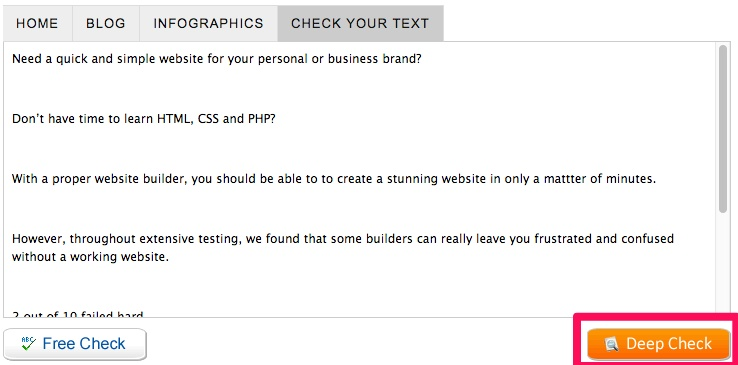Click the partially visible '2 out of 10' line

coord(78,314)
